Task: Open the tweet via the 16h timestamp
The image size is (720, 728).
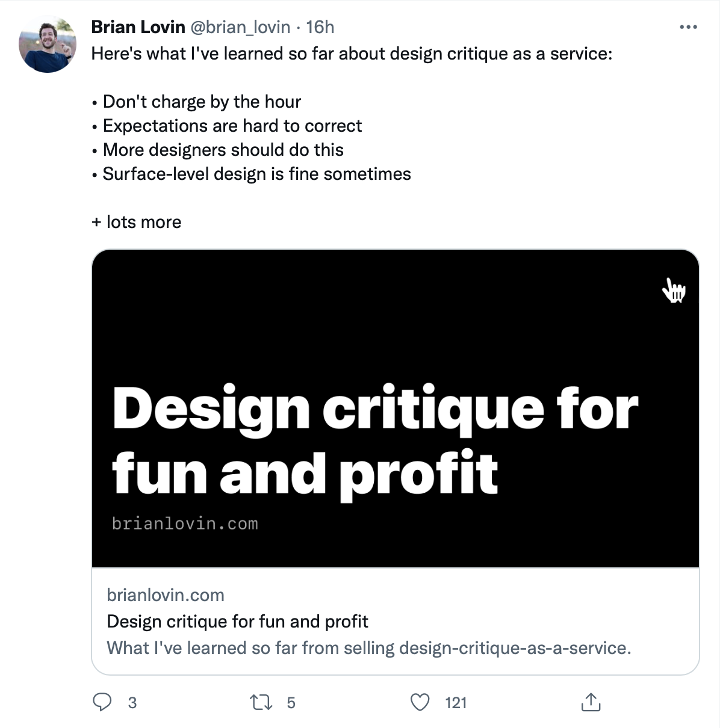Action: pos(321,26)
